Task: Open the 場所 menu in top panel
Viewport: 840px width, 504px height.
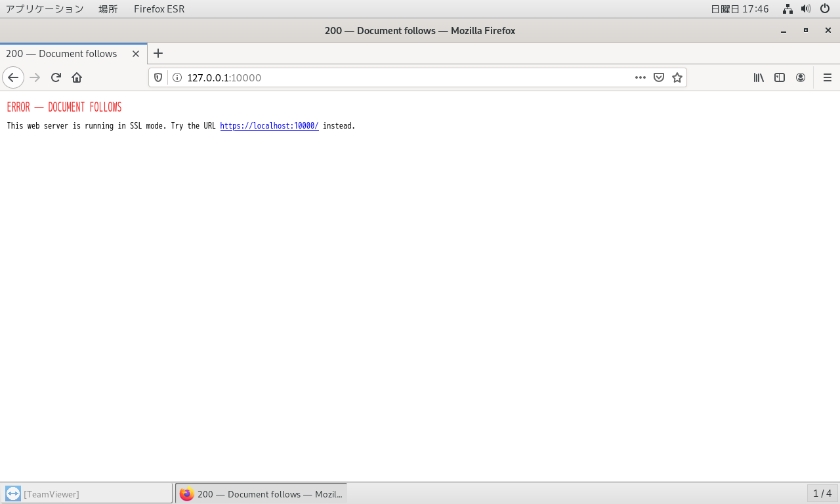Action: pos(108,9)
